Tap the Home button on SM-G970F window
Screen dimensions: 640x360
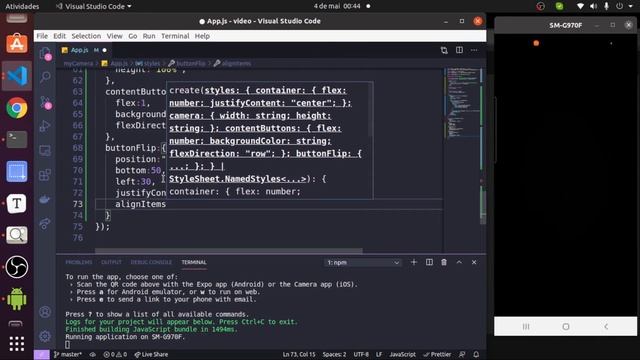coord(566,327)
